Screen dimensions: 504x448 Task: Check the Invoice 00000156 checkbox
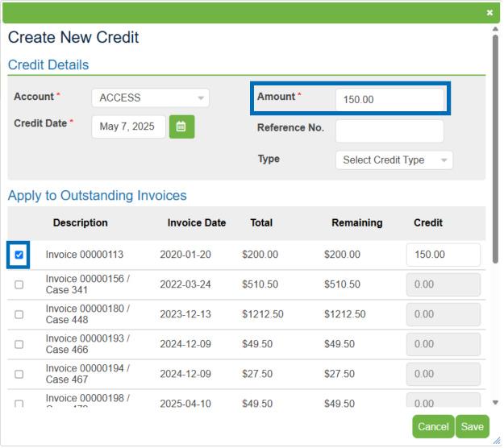click(x=19, y=284)
